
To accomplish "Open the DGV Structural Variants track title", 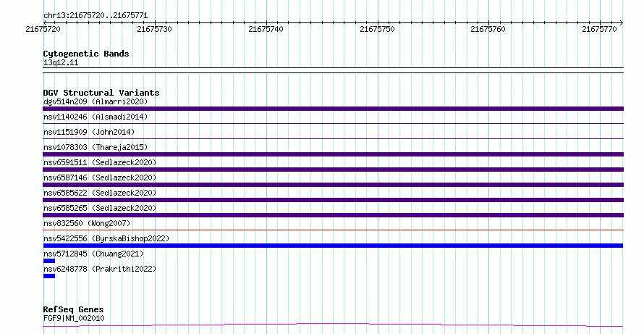I will click(101, 93).
